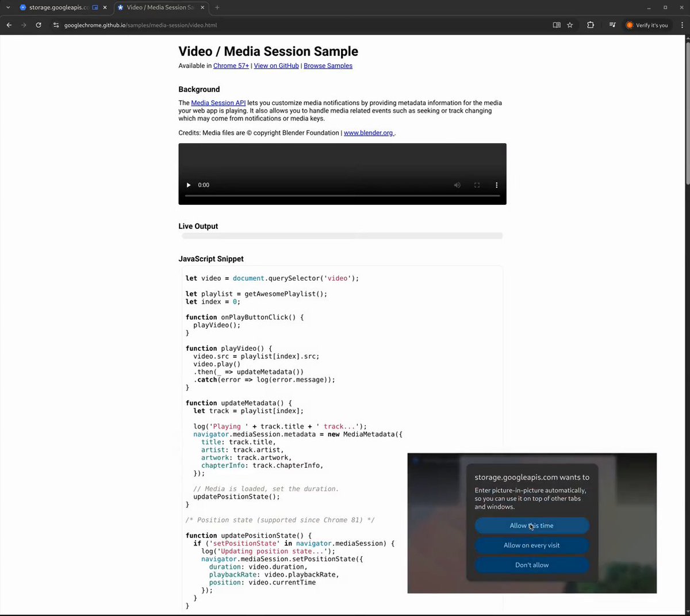Select the Video / Media Session Sample tab
The width and height of the screenshot is (690, 616).
(x=160, y=7)
